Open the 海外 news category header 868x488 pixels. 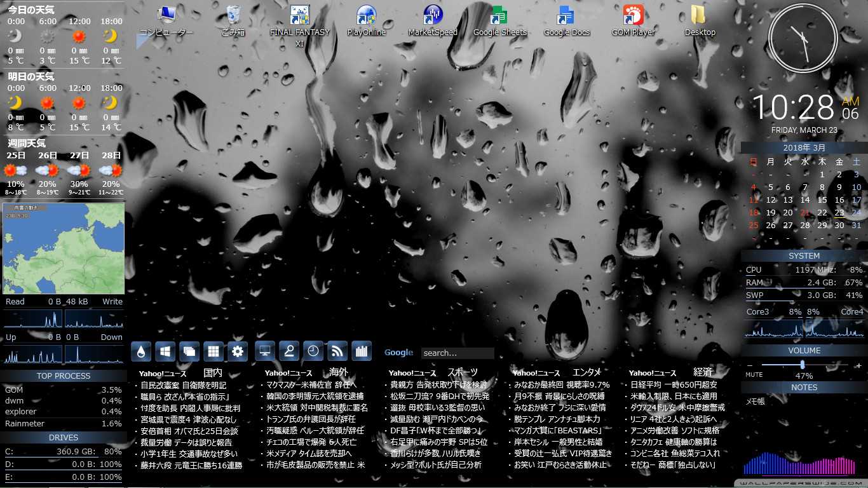pos(339,372)
